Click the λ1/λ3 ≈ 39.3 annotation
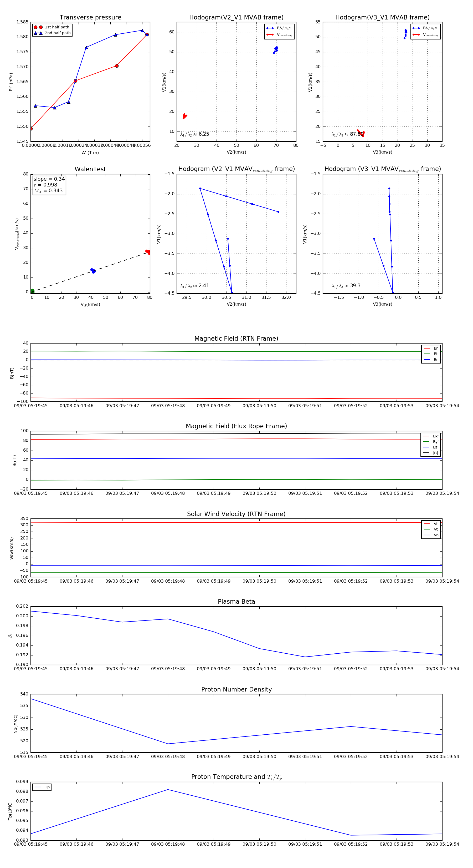 point(346,286)
